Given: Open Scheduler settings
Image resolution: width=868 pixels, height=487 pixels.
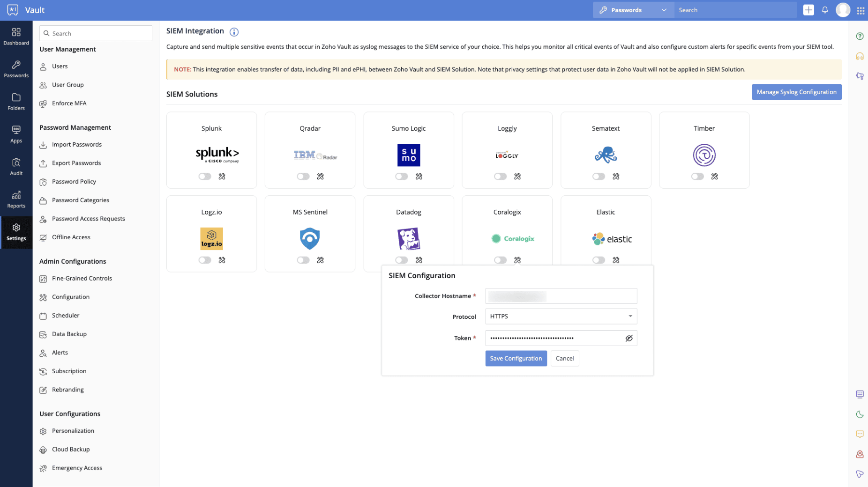Looking at the screenshot, I should click(65, 316).
